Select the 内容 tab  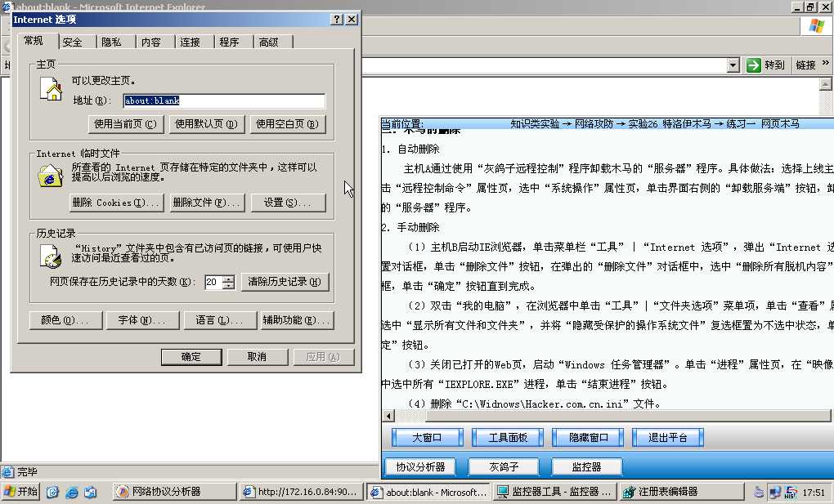[x=151, y=42]
